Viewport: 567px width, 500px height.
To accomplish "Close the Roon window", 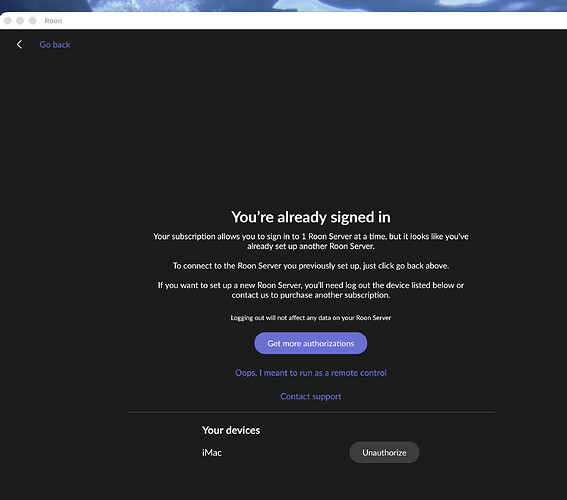I will click(8, 21).
